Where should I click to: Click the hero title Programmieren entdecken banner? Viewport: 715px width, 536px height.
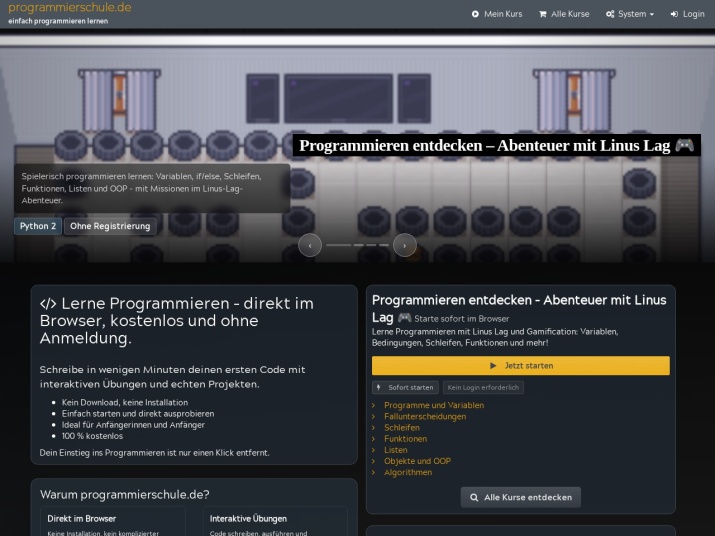(497, 146)
